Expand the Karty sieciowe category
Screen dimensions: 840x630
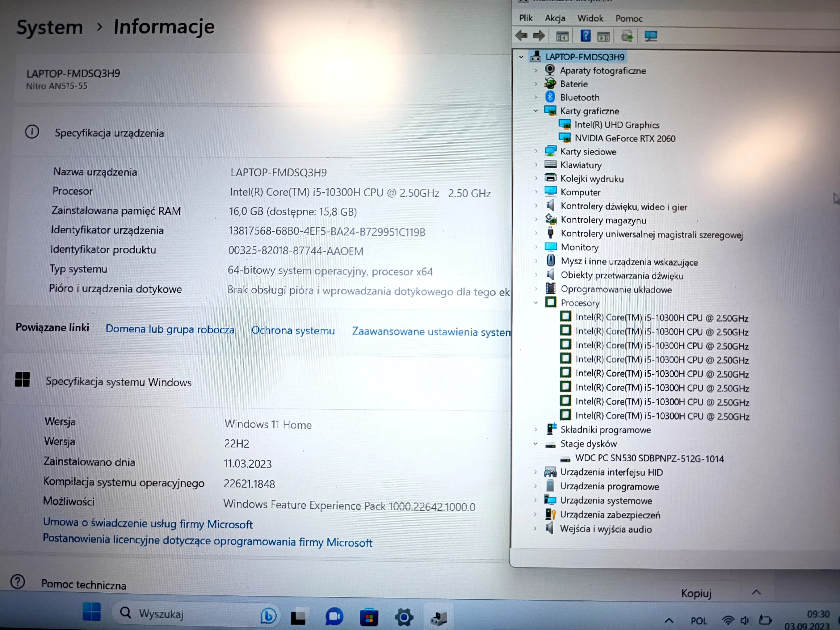[x=536, y=151]
